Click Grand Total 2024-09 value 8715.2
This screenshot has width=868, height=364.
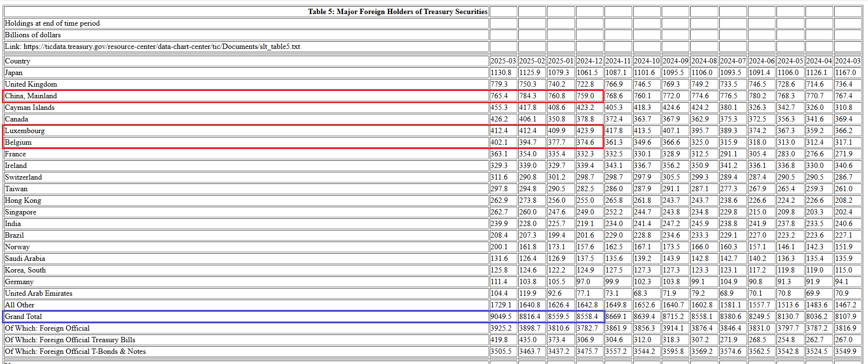[676, 317]
